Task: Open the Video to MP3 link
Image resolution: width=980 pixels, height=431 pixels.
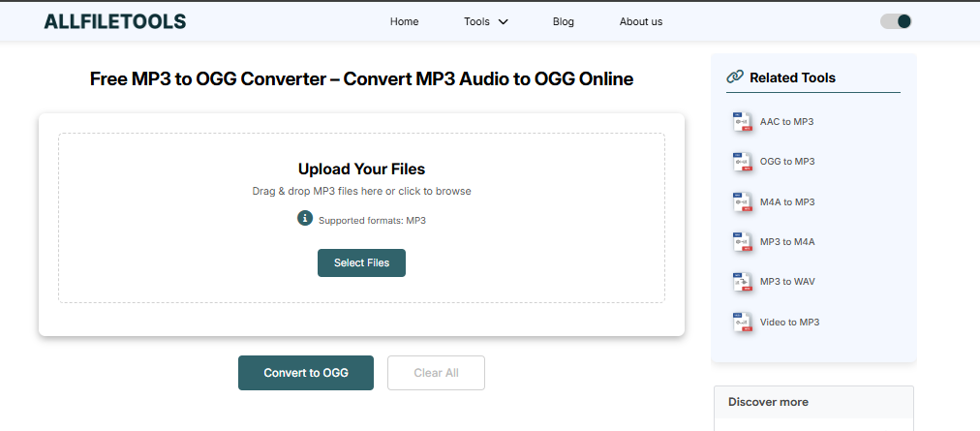Action: coord(789,323)
